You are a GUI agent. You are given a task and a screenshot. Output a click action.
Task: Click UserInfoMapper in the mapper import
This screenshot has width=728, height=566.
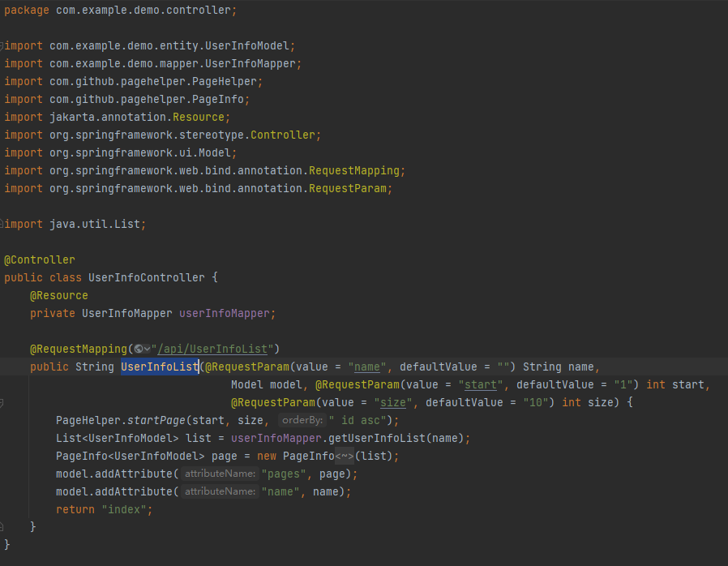pyautogui.click(x=251, y=63)
